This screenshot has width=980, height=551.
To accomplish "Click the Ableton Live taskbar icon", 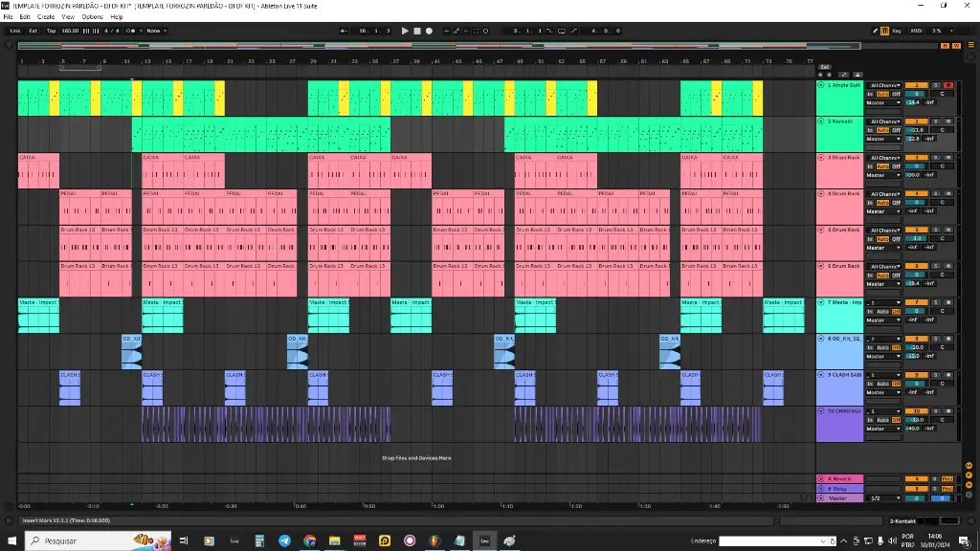I will [x=484, y=540].
